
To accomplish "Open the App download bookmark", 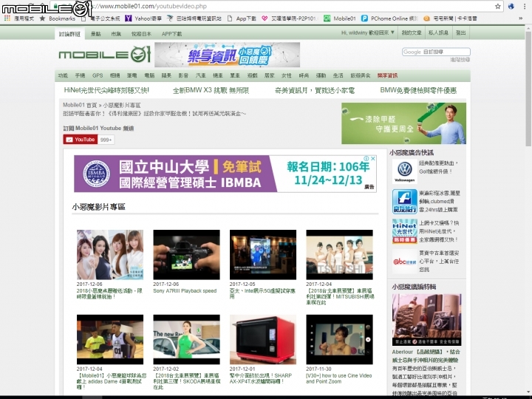I will (242, 18).
